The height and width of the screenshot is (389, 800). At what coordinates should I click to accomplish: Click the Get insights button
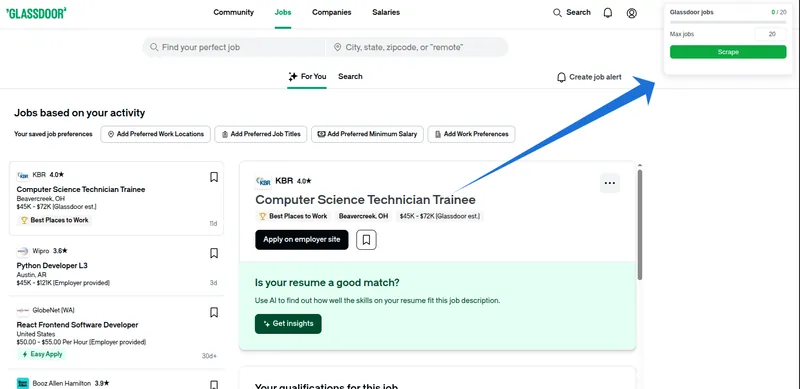pyautogui.click(x=288, y=324)
